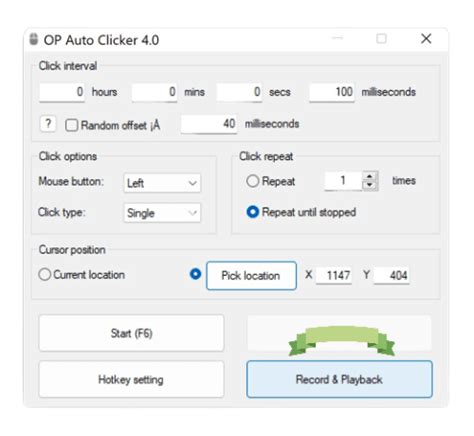The height and width of the screenshot is (436, 474).
Task: Click the Y coordinate field
Action: coord(392,276)
